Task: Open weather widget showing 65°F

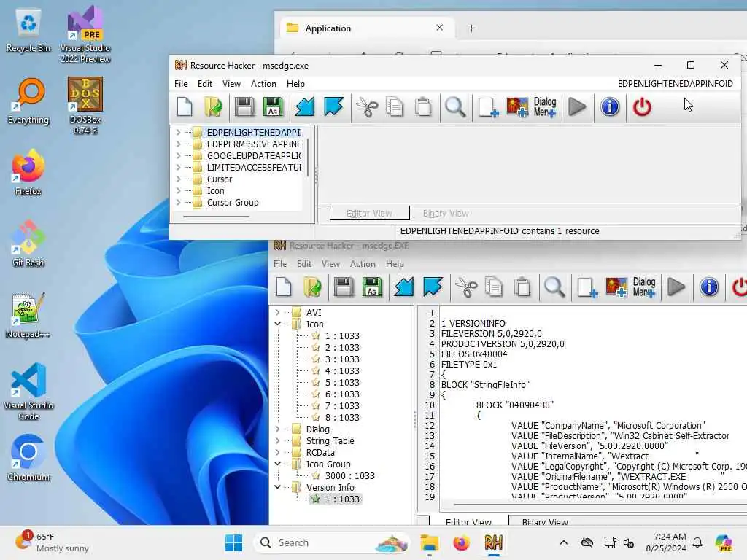Action: tap(53, 542)
